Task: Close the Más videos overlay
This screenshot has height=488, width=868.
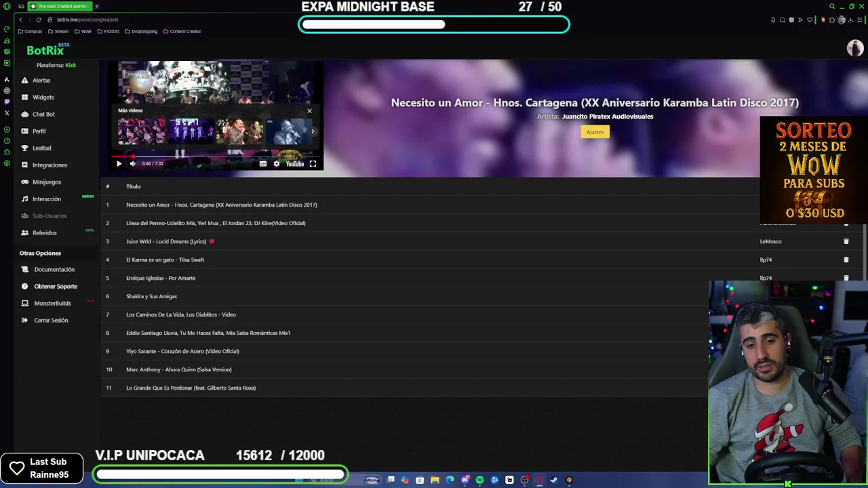Action: pos(309,110)
